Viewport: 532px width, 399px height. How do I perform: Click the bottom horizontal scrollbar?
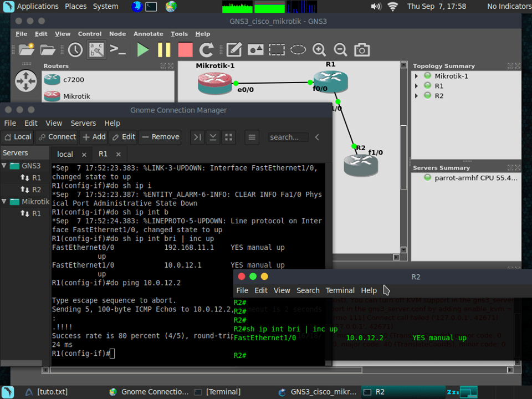tap(206, 370)
